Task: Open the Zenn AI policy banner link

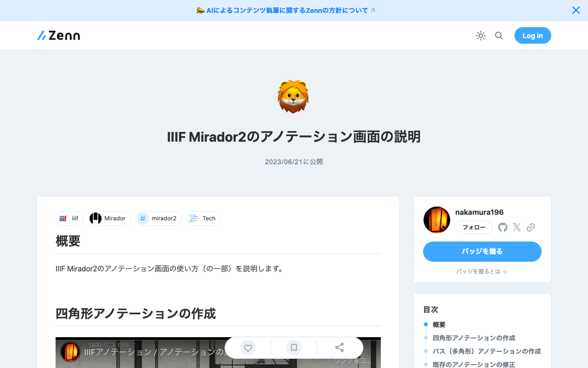Action: 286,10
